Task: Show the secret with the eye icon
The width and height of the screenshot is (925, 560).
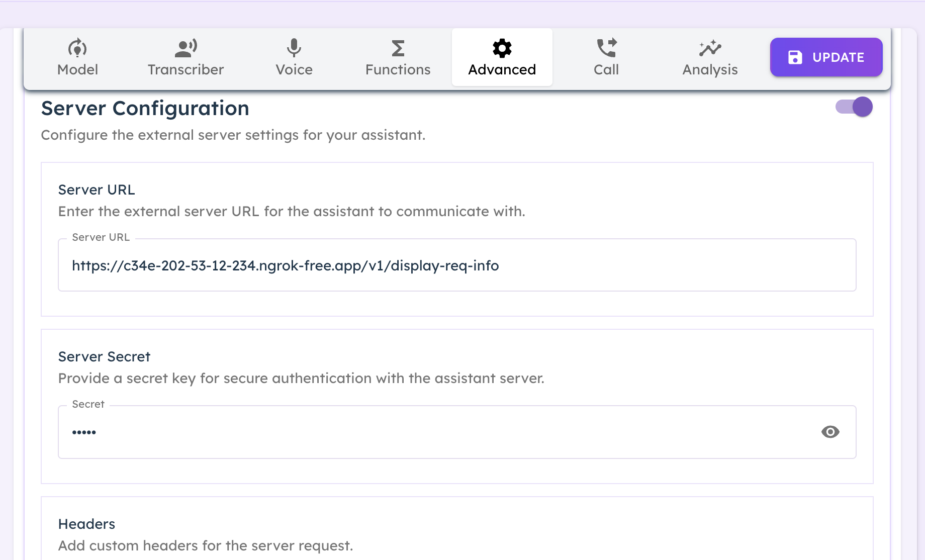Action: [830, 432]
